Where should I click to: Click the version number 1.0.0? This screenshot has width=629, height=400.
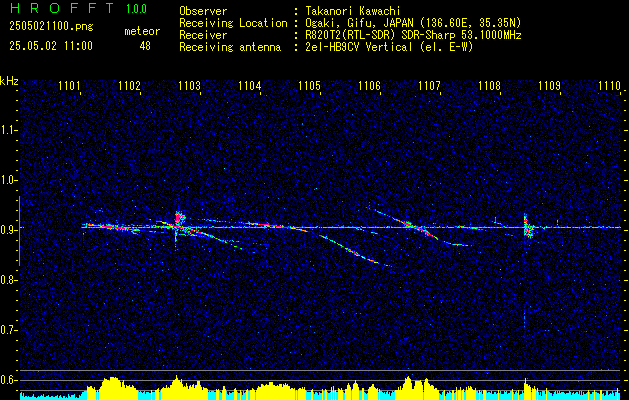pos(136,8)
